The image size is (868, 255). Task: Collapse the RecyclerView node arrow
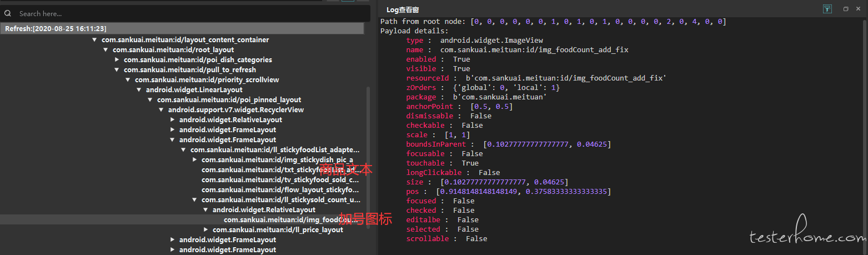[162, 110]
